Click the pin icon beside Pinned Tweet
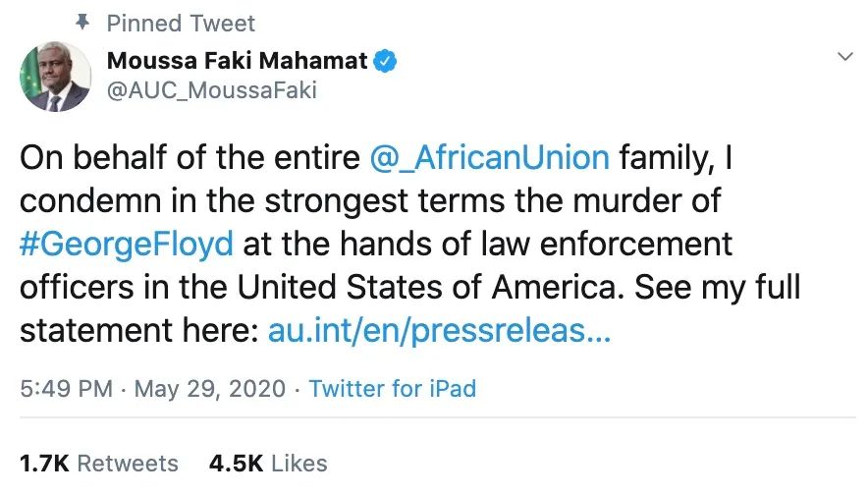This screenshot has height=495, width=868. coord(82,23)
